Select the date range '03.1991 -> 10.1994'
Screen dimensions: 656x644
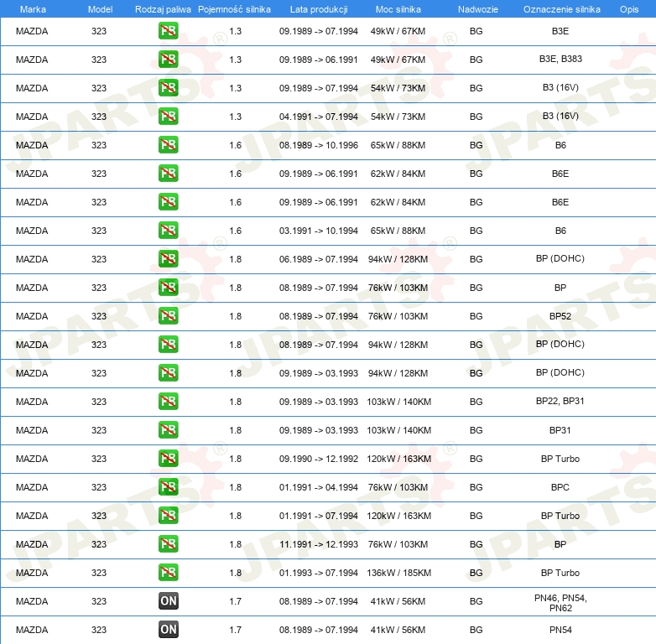click(319, 231)
